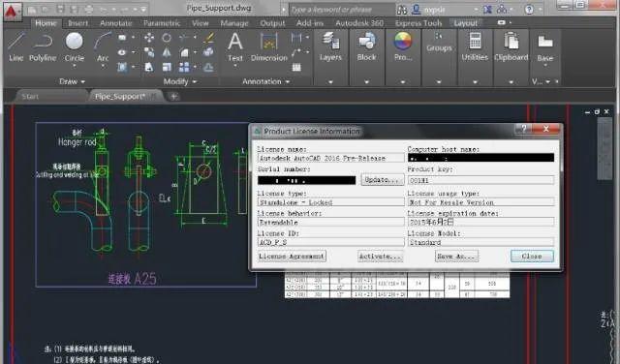Select the Offset tool in Modify
Viewport: 620px width, 364px height.
pos(209,67)
